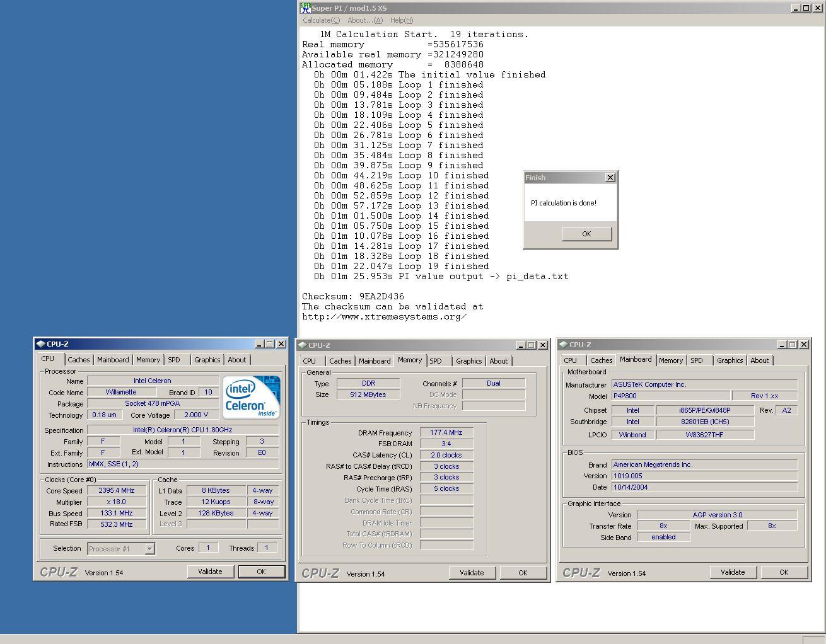
Task: Click the Checksum: 9EA2D436 line
Action: point(353,296)
